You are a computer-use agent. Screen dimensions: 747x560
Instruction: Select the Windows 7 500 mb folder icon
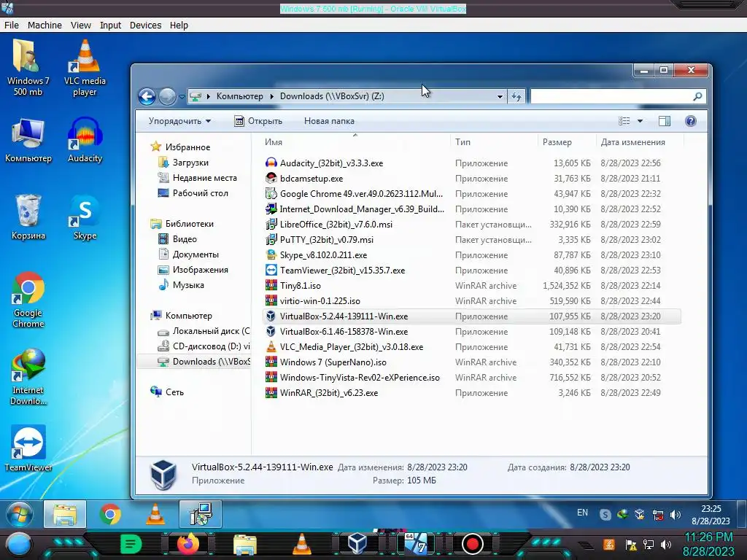pos(28,68)
